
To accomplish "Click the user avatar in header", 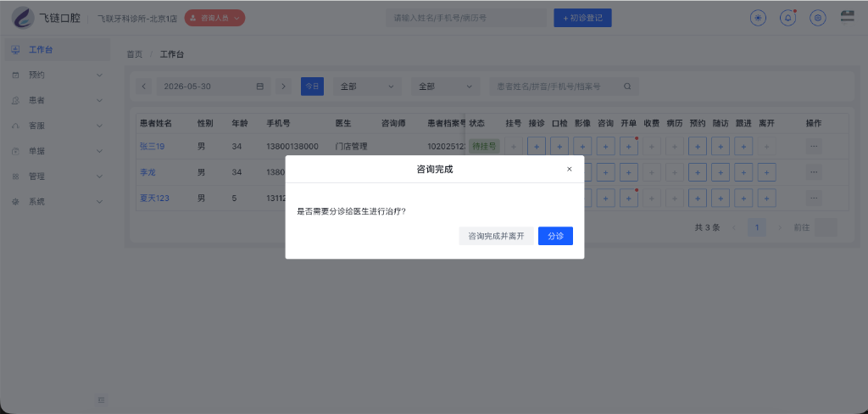I will tap(848, 17).
